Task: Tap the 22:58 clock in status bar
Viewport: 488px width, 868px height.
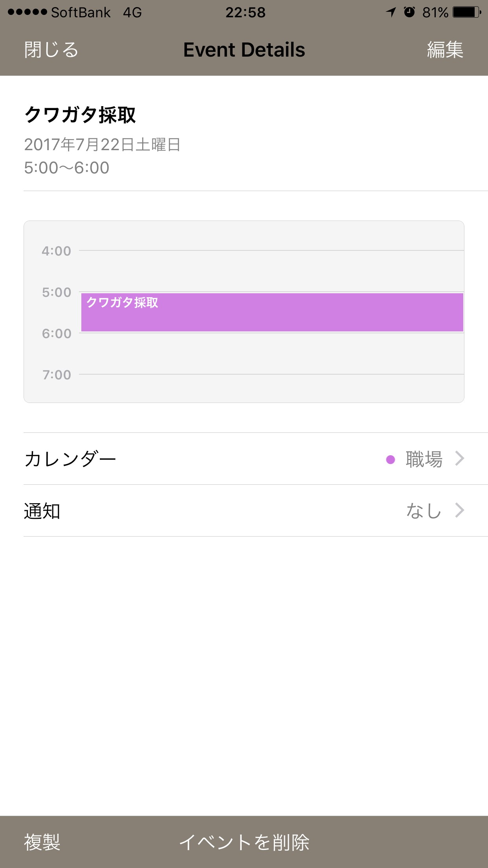Action: click(x=245, y=13)
